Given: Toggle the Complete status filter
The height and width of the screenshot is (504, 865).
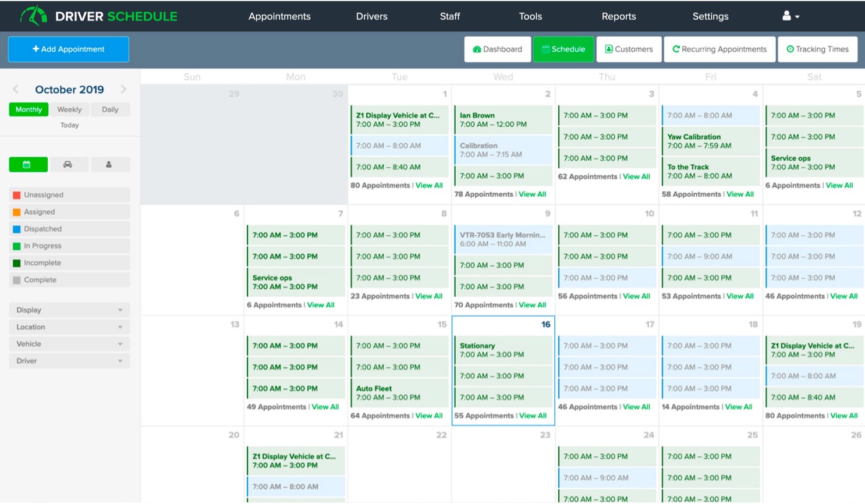Looking at the screenshot, I should coord(69,280).
